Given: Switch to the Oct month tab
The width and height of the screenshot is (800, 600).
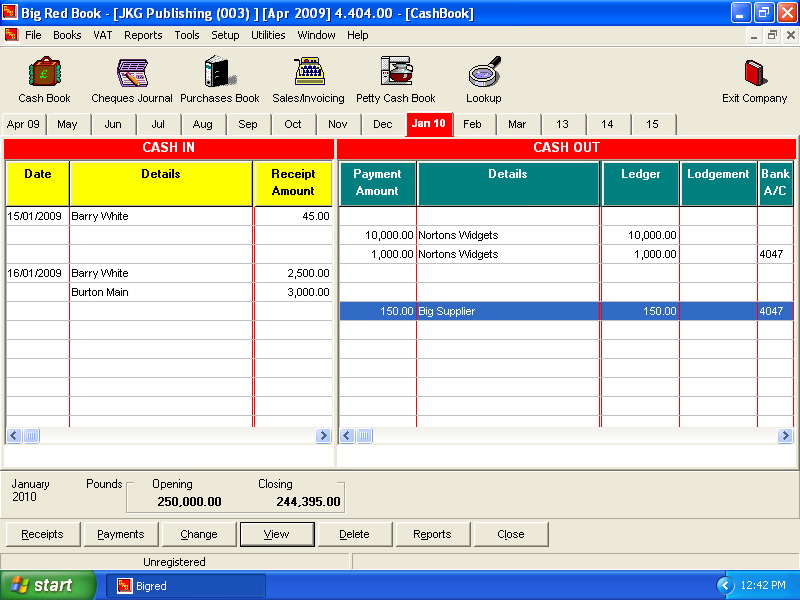Looking at the screenshot, I should [x=293, y=124].
